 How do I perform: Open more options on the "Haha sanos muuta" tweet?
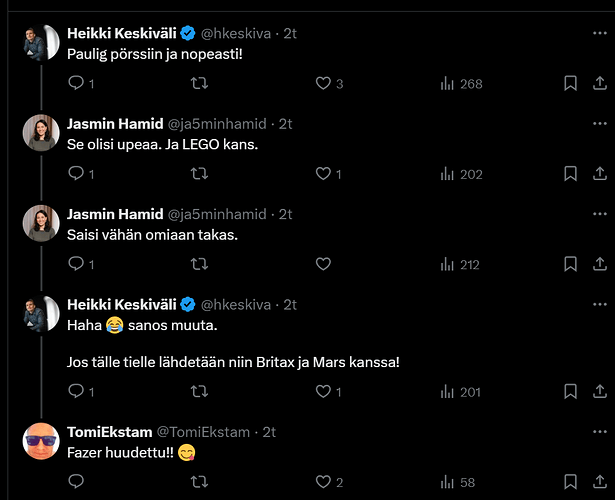[600, 304]
